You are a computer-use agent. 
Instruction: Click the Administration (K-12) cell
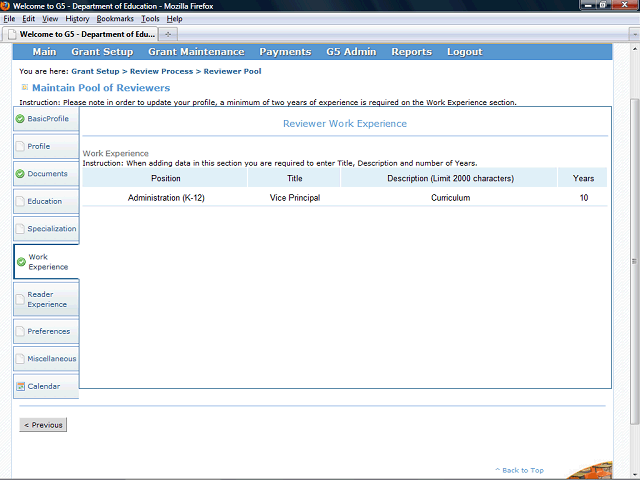pos(166,198)
